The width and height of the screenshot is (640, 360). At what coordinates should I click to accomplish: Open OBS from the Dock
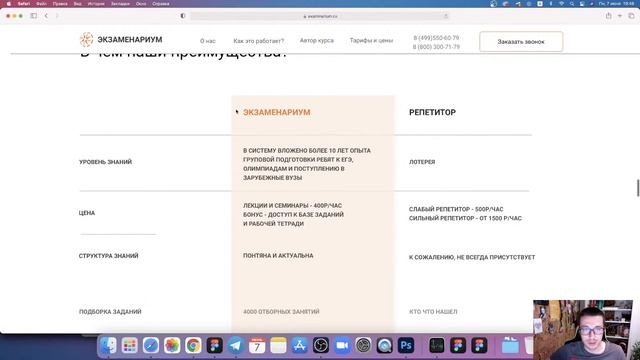(320, 345)
